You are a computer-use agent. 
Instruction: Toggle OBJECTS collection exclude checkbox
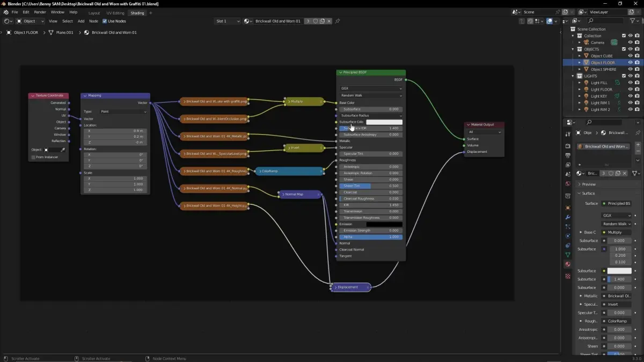click(624, 49)
